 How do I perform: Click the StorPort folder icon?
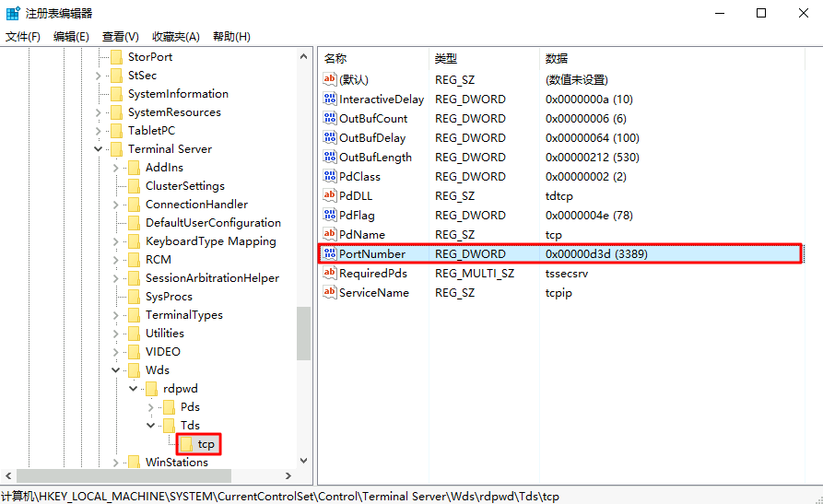tap(116, 57)
